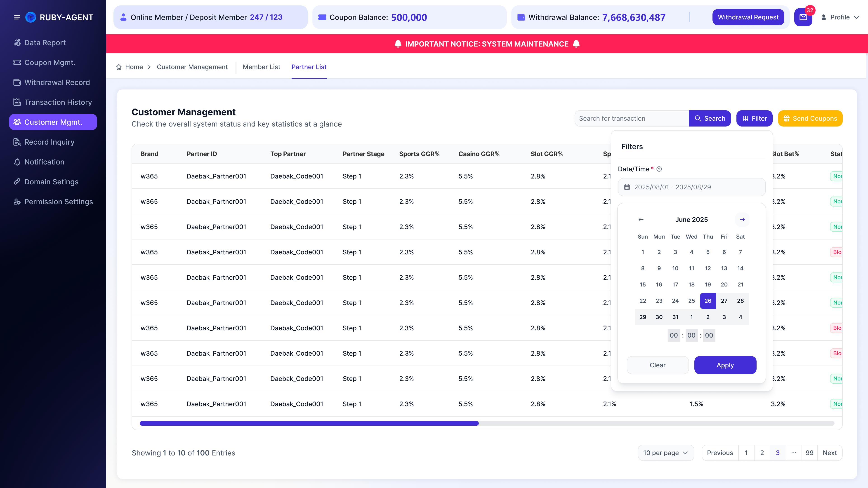Select Customer Mgmt. in sidebar

coord(53,122)
